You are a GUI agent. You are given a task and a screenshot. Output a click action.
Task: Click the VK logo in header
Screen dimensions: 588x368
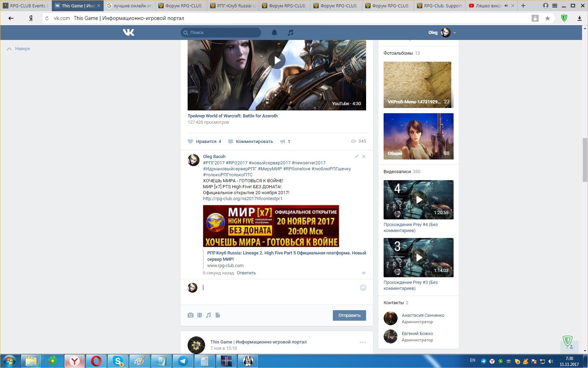(128, 33)
